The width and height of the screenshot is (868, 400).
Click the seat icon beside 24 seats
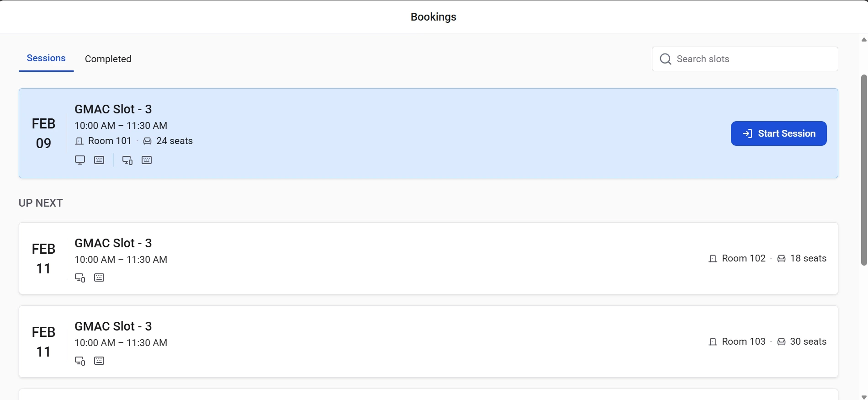147,141
